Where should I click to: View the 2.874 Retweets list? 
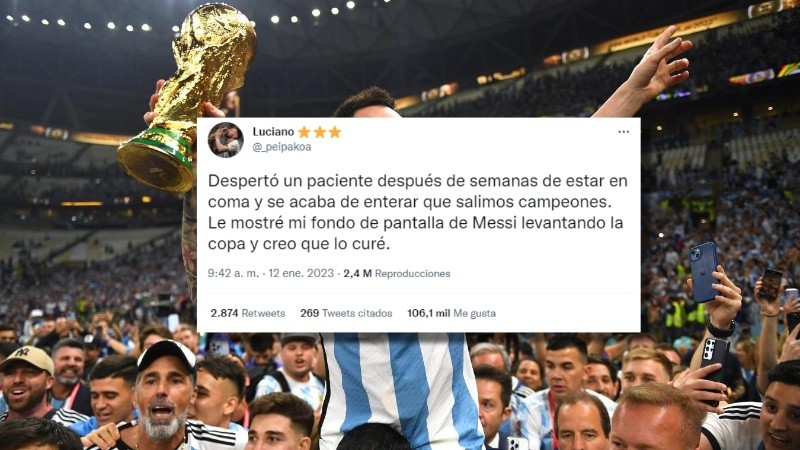(247, 313)
